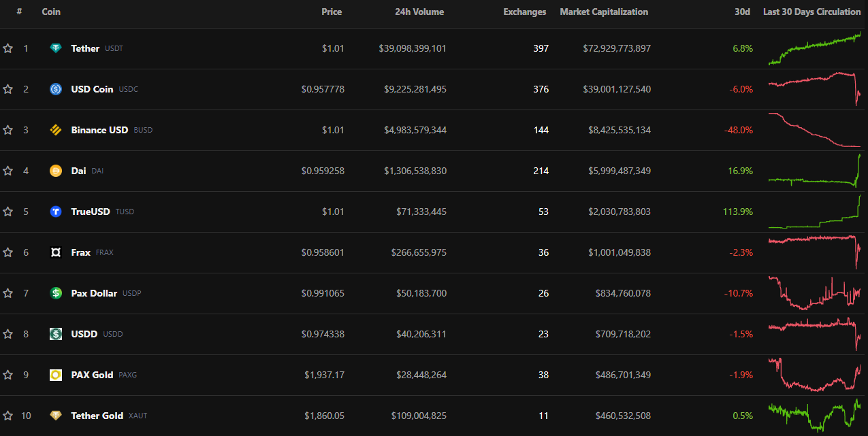
Task: Click the PAX Gold logo icon
Action: click(x=56, y=375)
